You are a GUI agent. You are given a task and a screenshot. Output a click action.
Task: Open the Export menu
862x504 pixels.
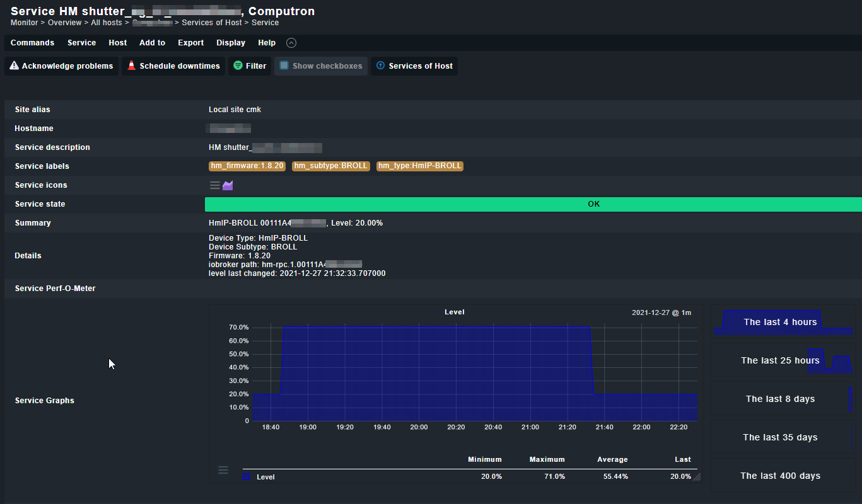pyautogui.click(x=190, y=43)
